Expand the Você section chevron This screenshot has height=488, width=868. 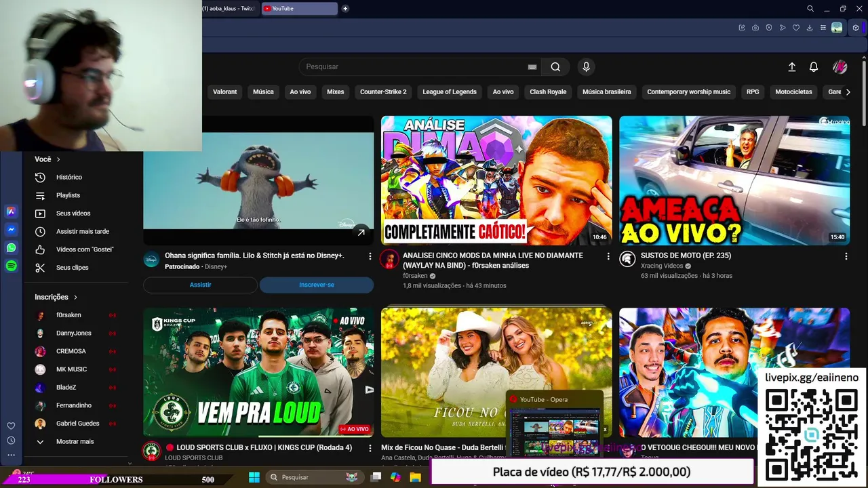(58, 159)
